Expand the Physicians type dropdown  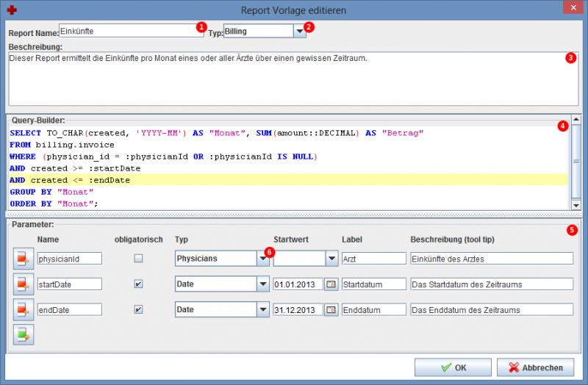point(262,259)
